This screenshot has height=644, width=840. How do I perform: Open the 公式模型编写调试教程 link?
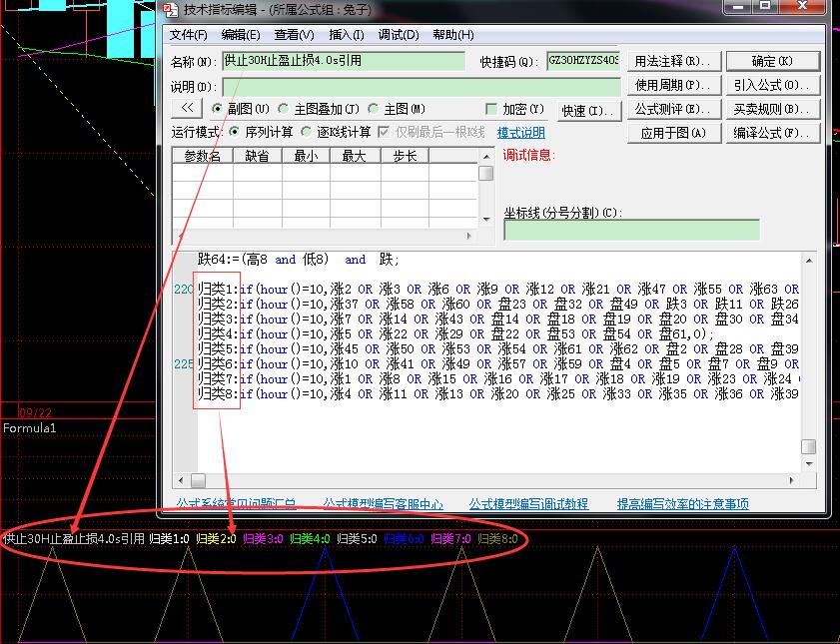coord(528,504)
